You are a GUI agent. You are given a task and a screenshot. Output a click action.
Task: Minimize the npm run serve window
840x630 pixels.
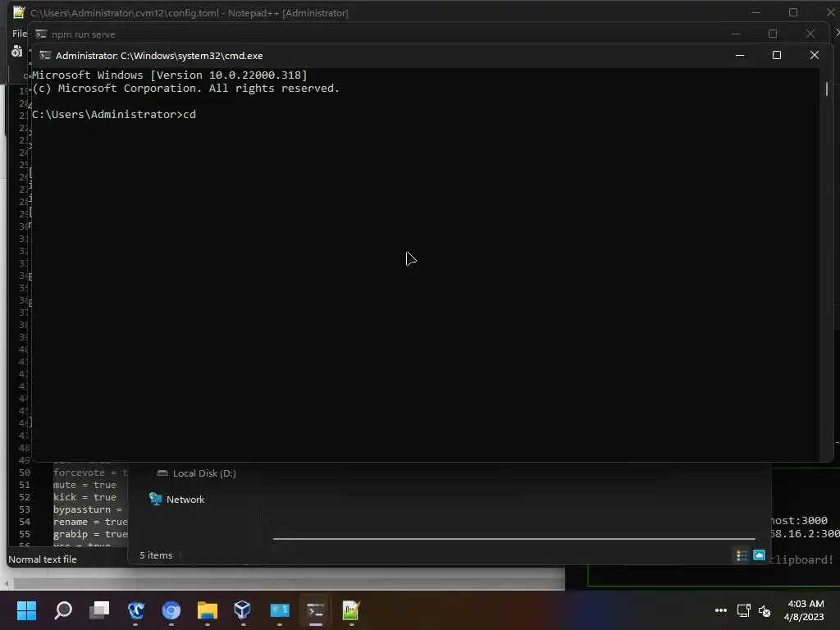point(736,34)
